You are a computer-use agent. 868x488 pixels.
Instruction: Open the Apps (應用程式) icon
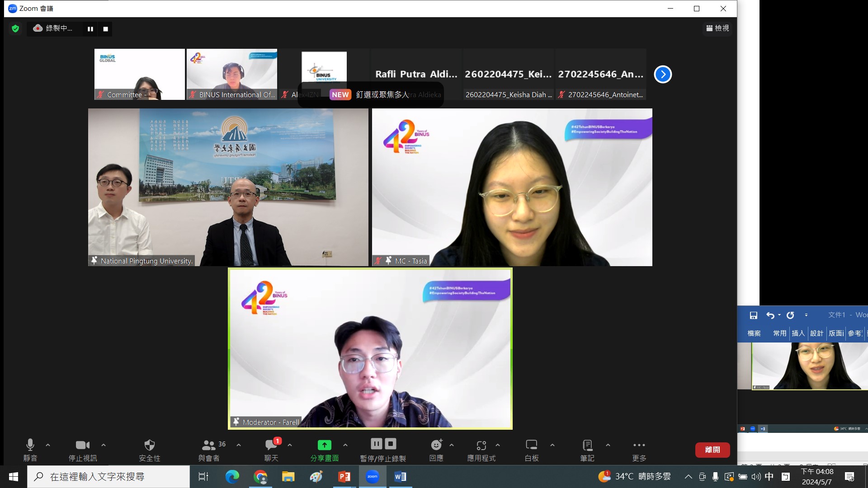481,445
